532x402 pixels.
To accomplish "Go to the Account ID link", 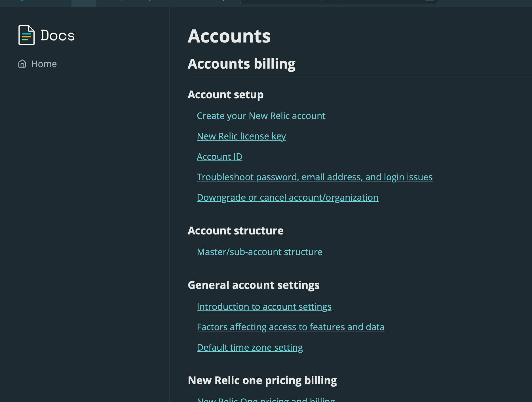I will click(219, 156).
